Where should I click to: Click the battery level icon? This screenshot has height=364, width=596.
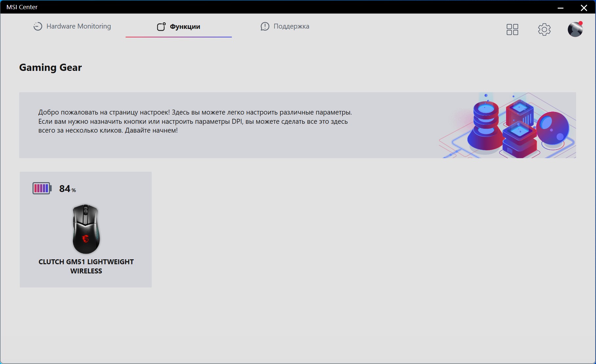click(42, 188)
